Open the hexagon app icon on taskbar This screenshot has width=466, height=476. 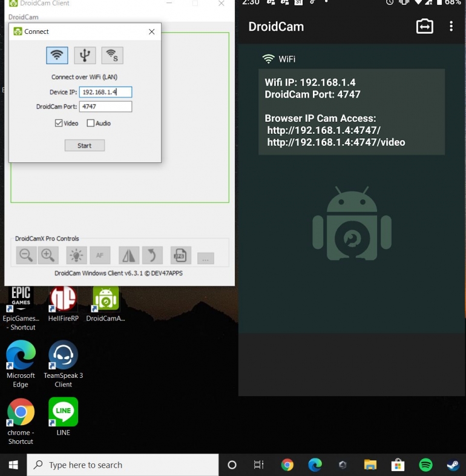[343, 464]
